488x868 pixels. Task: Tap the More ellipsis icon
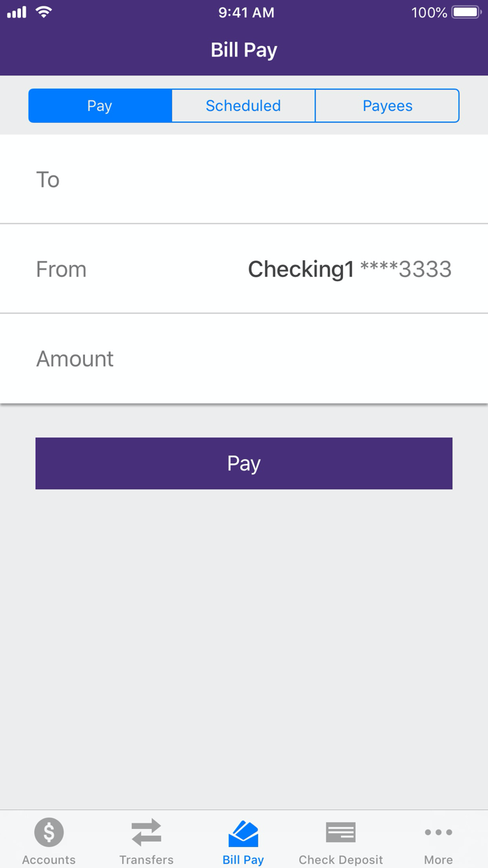coord(439,832)
